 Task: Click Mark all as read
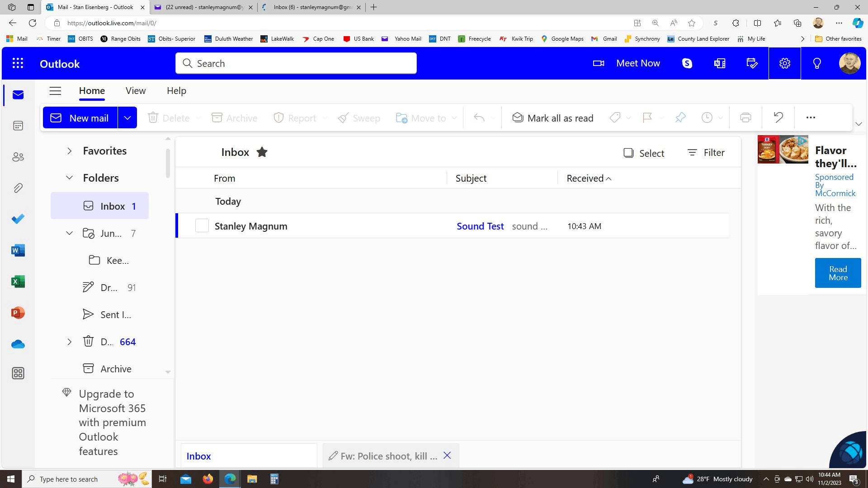point(552,118)
